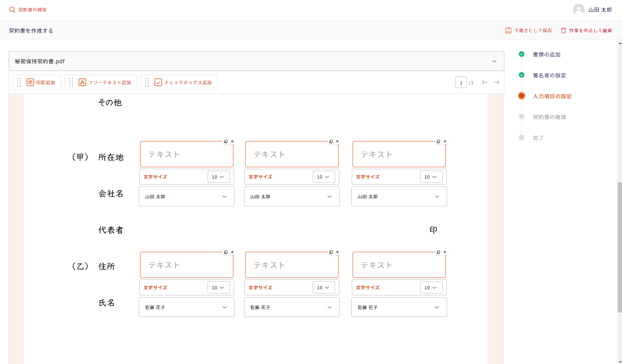Click the チェックボックス追加 checkbox icon

(x=158, y=82)
